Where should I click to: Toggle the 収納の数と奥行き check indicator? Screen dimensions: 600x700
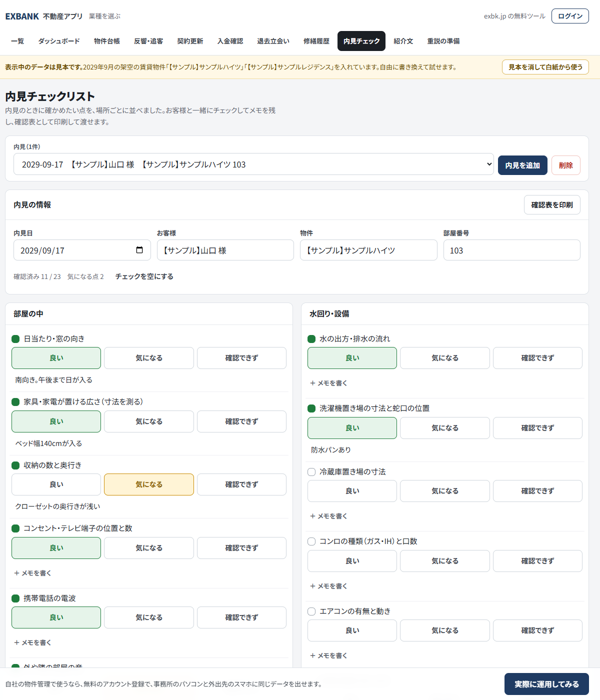(x=15, y=465)
